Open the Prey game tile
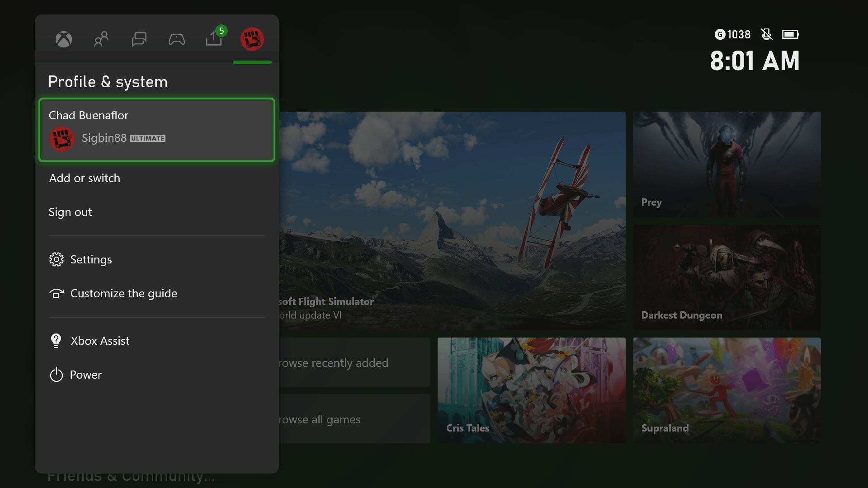 tap(726, 164)
